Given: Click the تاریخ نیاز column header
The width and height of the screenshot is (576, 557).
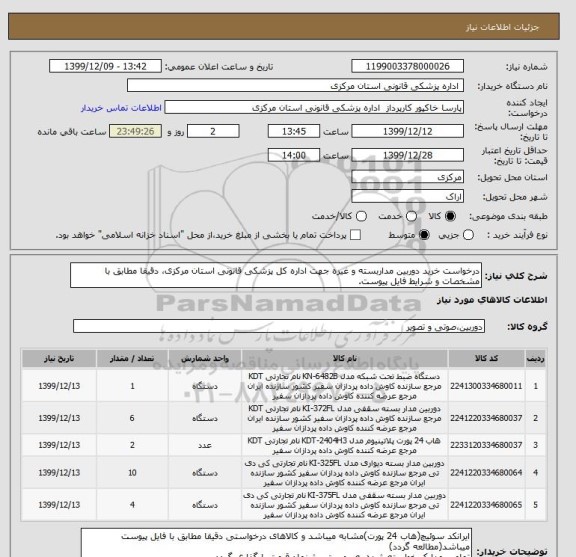Looking at the screenshot, I should (x=59, y=359).
